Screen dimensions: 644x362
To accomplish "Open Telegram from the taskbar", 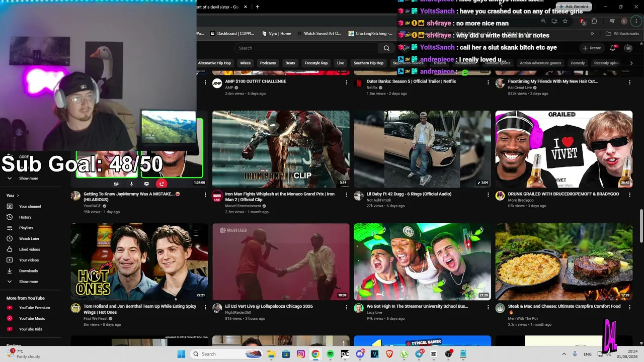I will click(x=419, y=354).
